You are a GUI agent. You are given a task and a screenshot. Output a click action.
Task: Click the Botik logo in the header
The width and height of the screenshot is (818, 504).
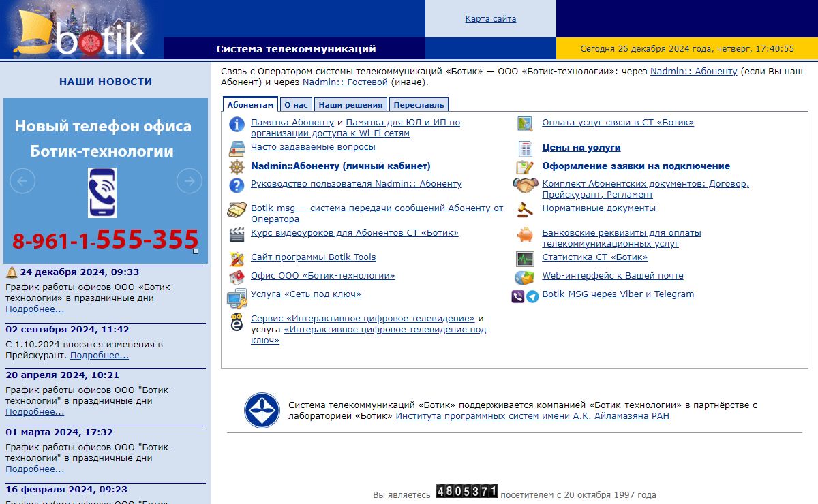click(82, 30)
